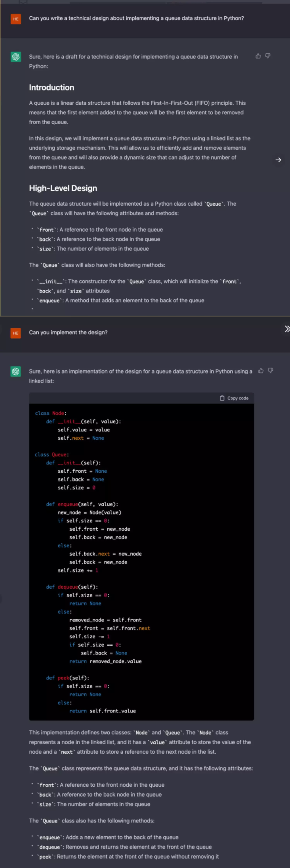The image size is (290, 868).
Task: Click the HE avatar beside the technical design question
Action: [x=16, y=19]
